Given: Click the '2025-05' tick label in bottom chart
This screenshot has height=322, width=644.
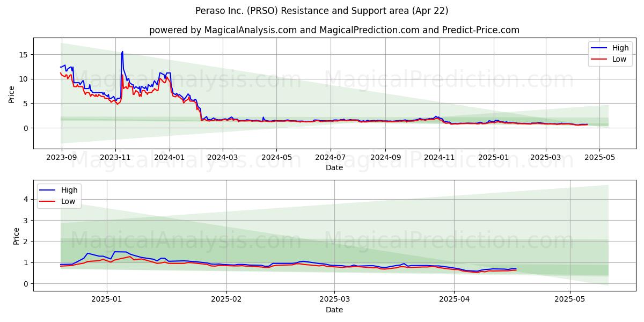Looking at the screenshot, I should [569, 299].
